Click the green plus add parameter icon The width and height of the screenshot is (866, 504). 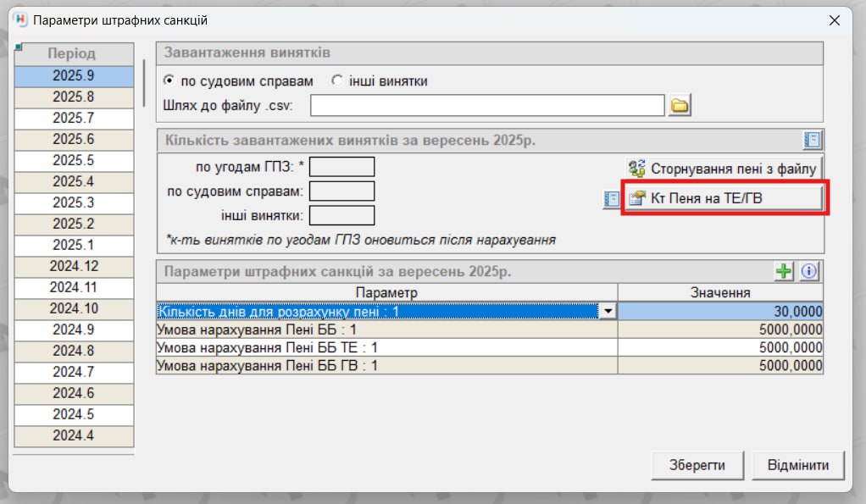[x=785, y=272]
